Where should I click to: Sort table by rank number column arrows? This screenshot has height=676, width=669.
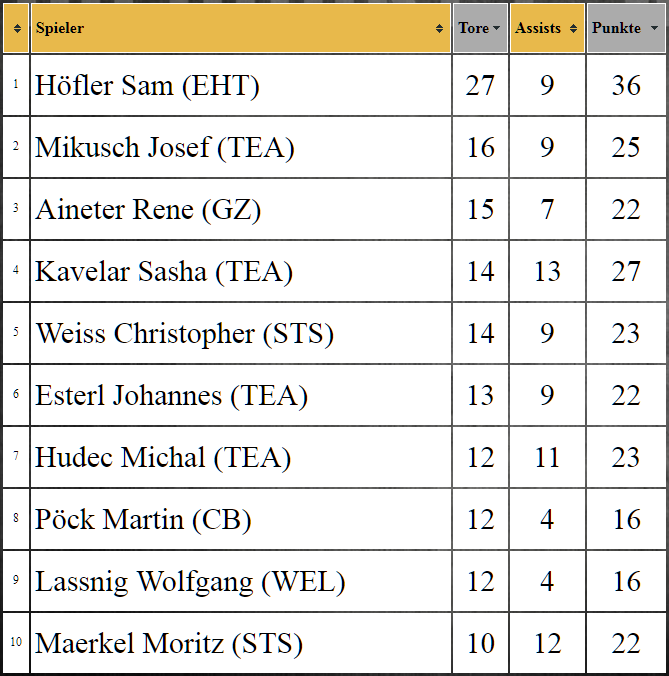point(17,28)
